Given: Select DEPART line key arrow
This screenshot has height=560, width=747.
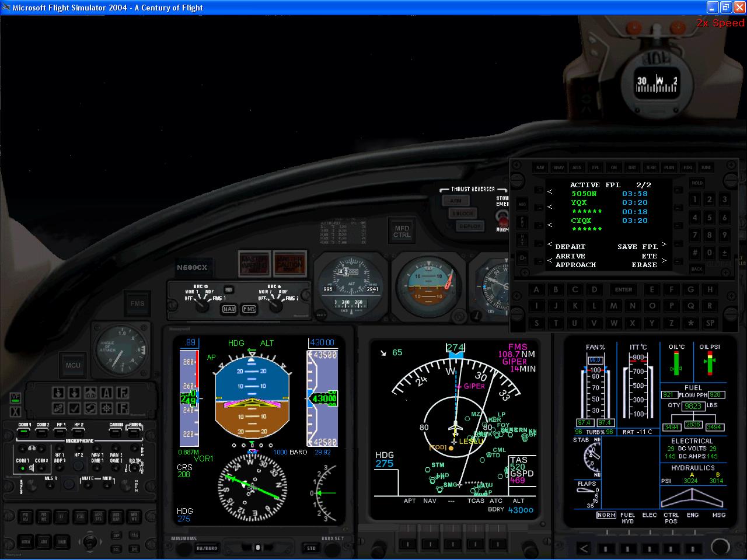Looking at the screenshot, I should tap(550, 245).
